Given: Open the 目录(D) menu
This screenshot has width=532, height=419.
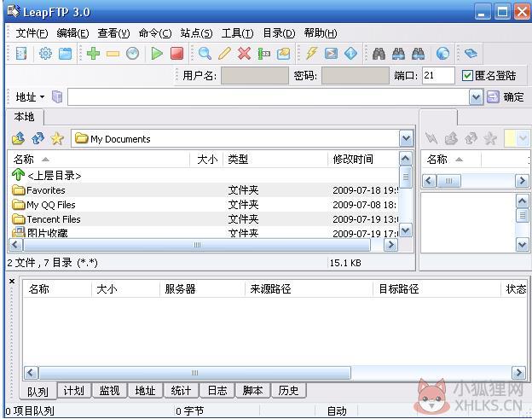Looking at the screenshot, I should 279,33.
